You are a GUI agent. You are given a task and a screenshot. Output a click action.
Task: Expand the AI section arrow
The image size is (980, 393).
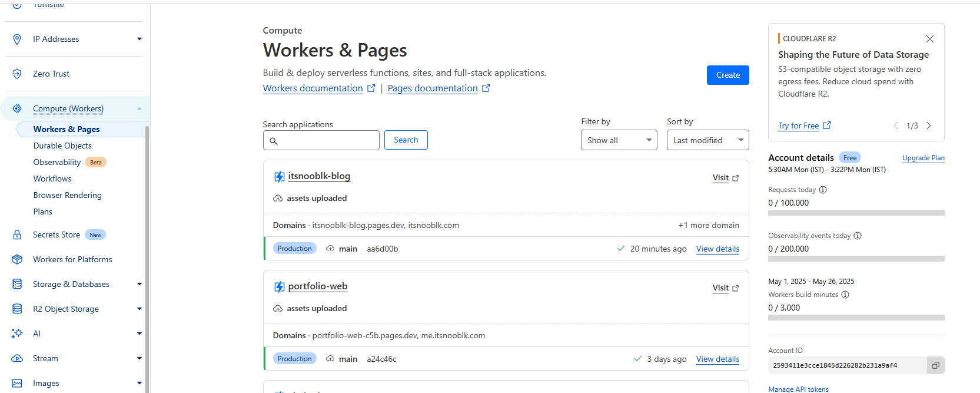tap(139, 333)
